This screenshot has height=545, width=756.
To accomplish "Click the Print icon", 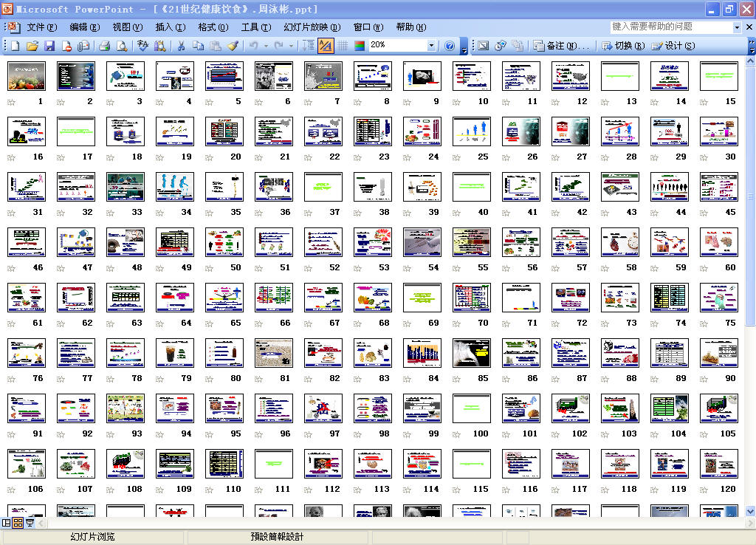I will (x=104, y=46).
